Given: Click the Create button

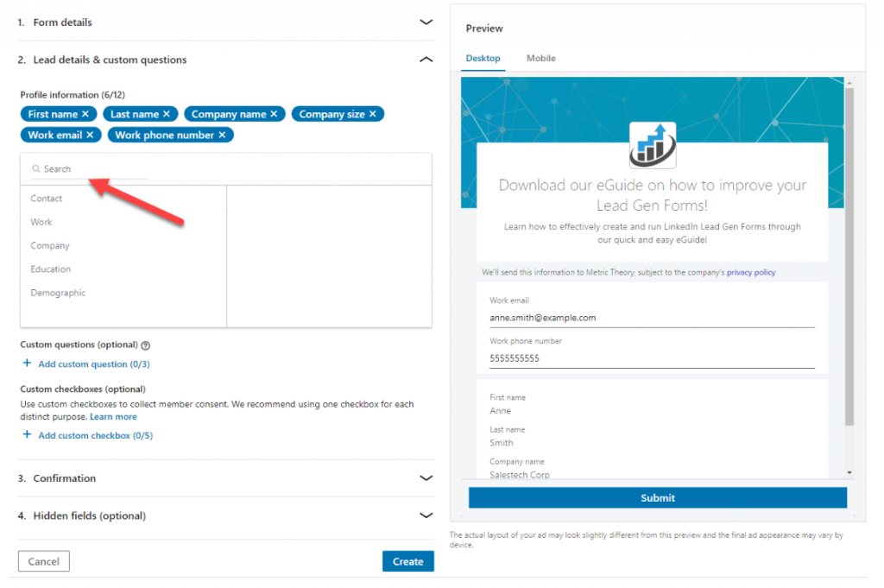Looking at the screenshot, I should click(x=407, y=561).
